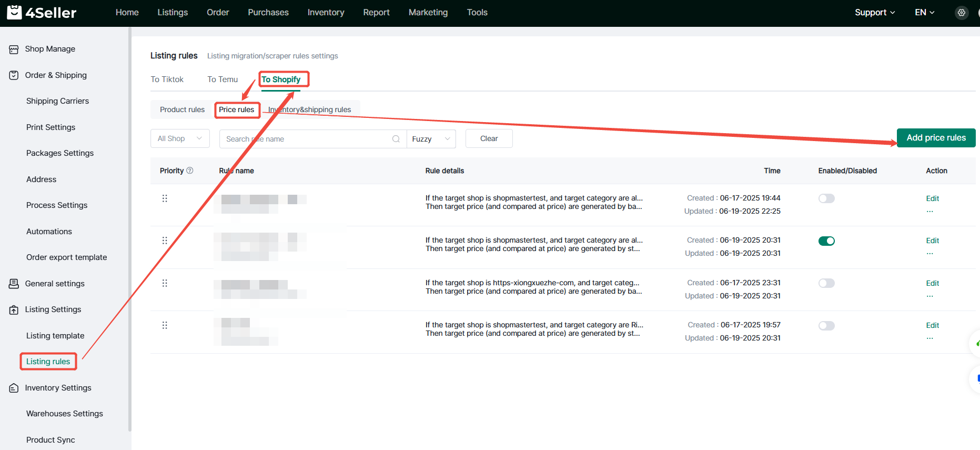
Task: Open the settings gear icon in header
Action: [x=962, y=13]
